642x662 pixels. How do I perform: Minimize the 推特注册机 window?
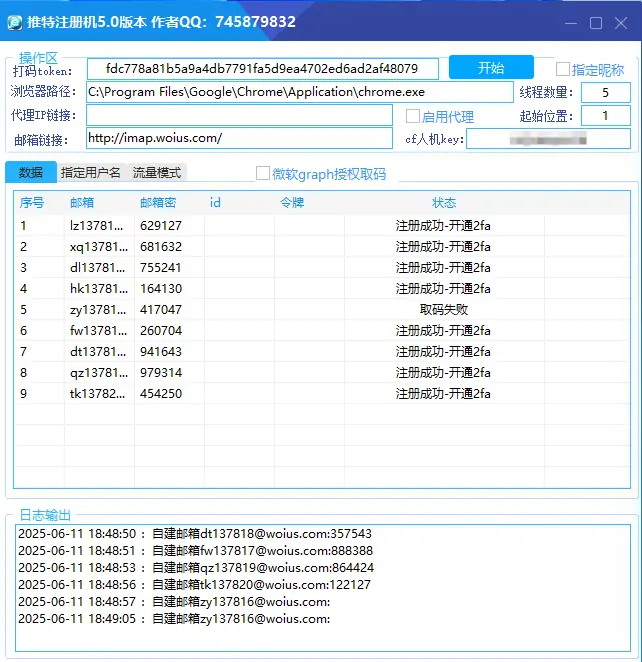pos(571,23)
